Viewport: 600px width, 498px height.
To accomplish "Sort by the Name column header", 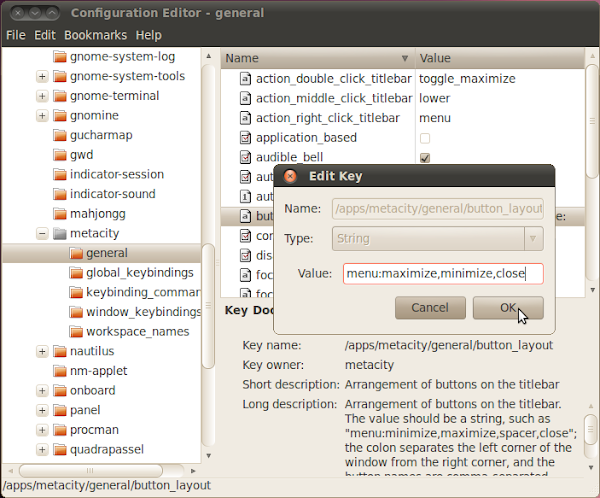I will pos(318,58).
